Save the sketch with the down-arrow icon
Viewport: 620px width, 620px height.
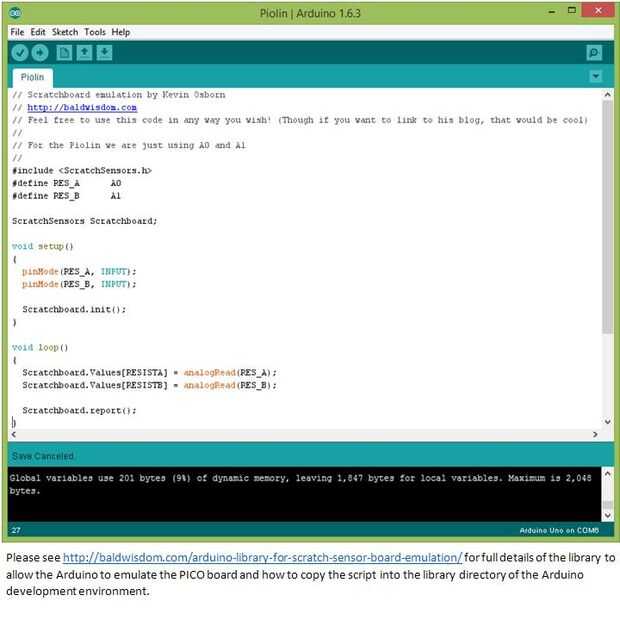(x=104, y=53)
